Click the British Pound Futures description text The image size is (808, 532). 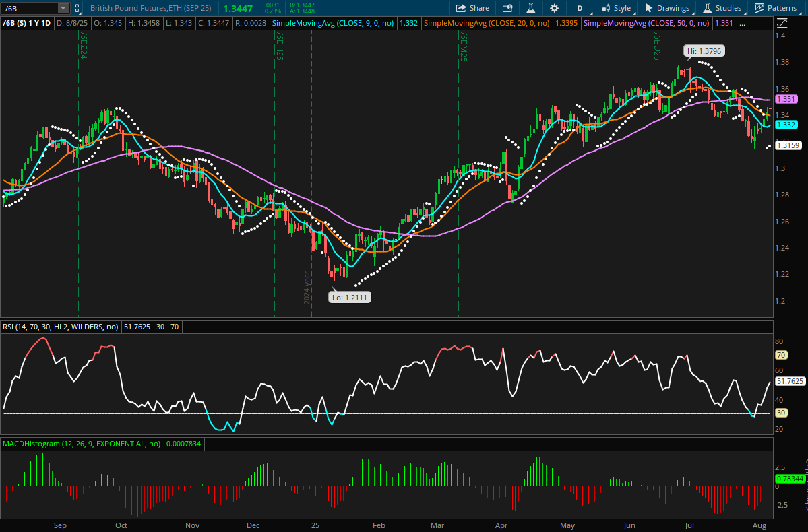[x=151, y=8]
